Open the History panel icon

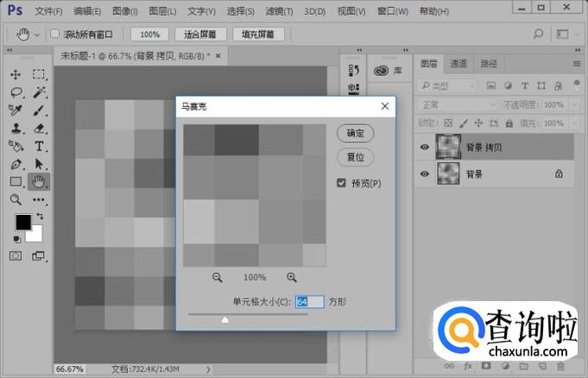pos(353,70)
